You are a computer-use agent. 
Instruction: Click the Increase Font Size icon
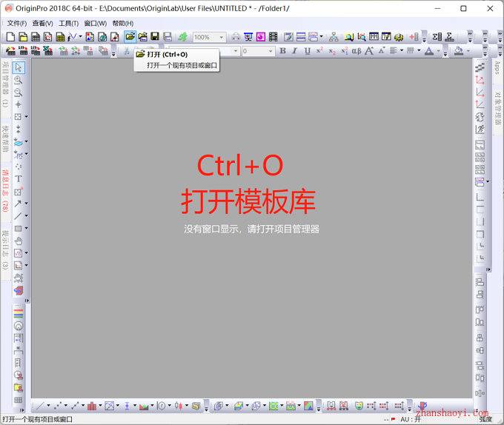[369, 50]
